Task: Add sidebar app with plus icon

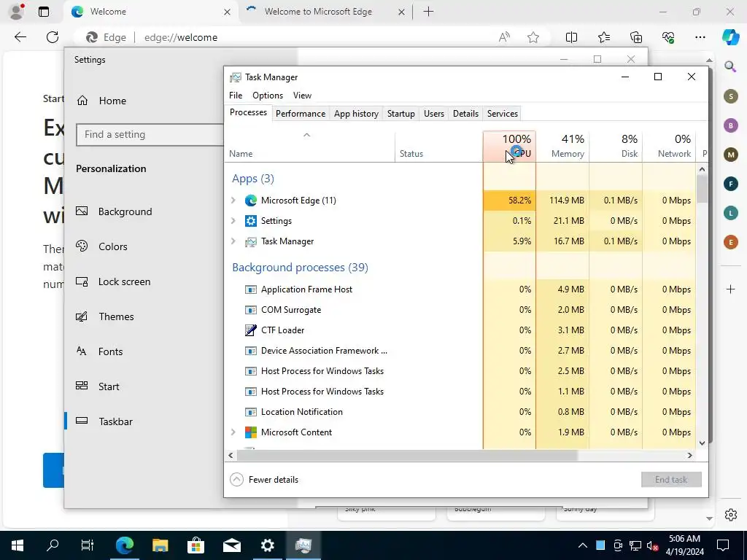Action: [x=730, y=289]
